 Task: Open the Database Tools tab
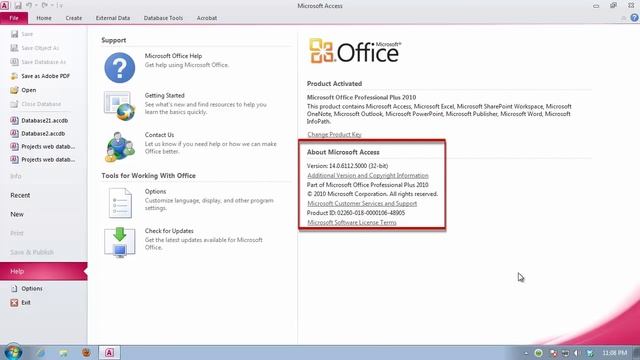click(163, 18)
